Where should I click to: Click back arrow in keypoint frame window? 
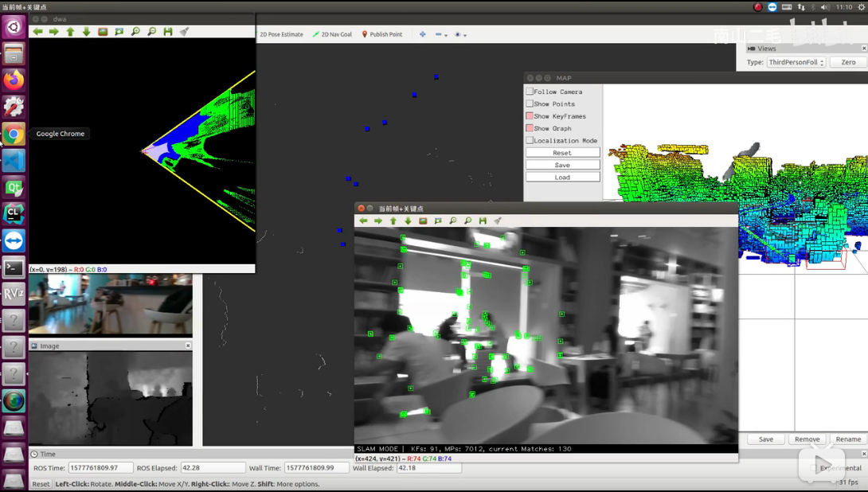tap(363, 221)
